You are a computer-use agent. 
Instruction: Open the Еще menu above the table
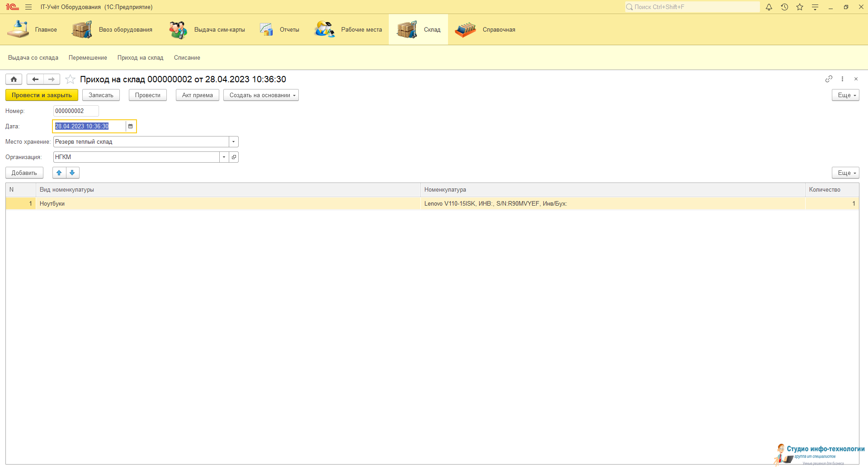(845, 173)
